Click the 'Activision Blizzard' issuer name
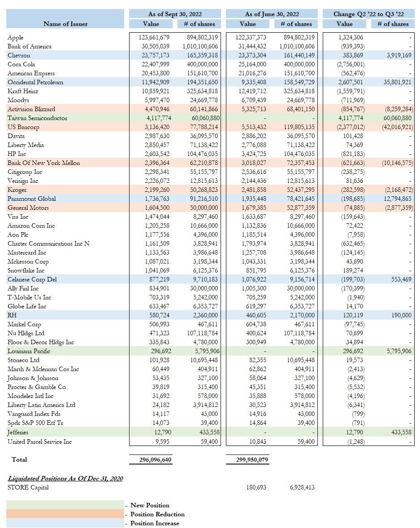Image resolution: width=420 pixels, height=528 pixels. 31,109
